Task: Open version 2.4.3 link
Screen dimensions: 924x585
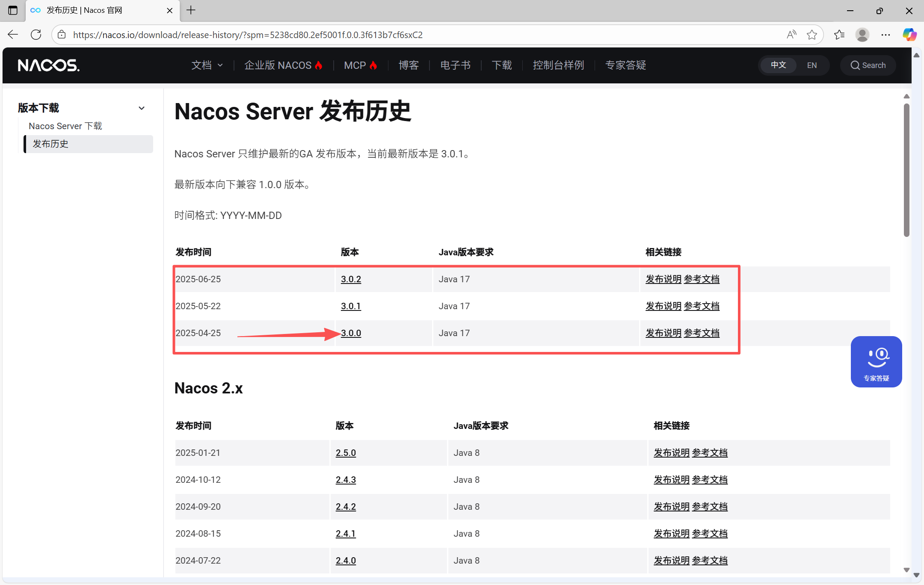Action: pos(346,480)
